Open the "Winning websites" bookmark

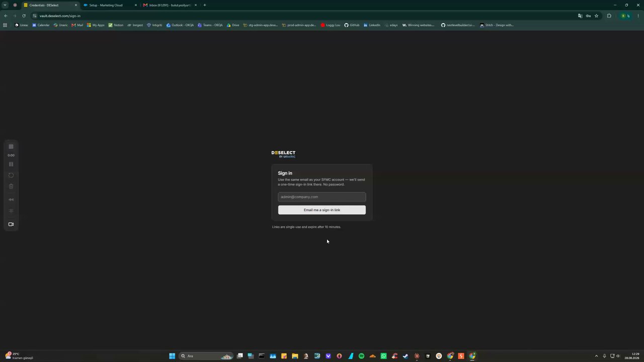[419, 25]
